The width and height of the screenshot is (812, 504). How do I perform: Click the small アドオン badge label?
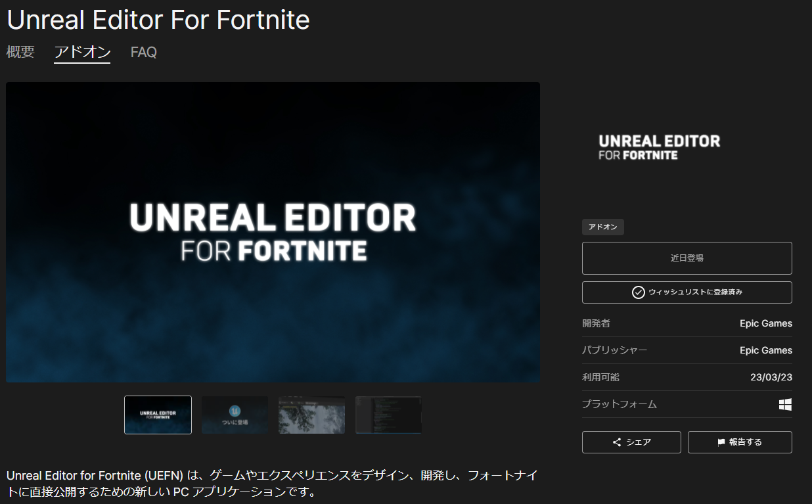[x=602, y=227]
